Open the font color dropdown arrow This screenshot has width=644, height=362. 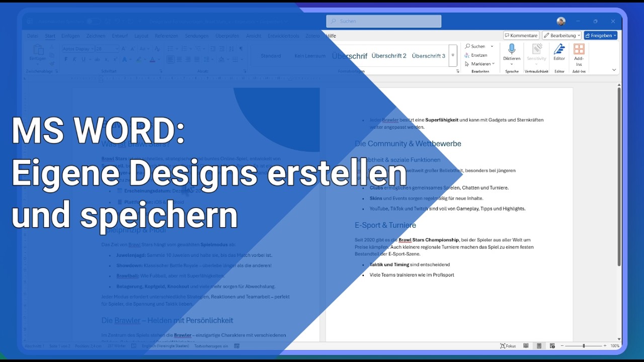point(159,59)
